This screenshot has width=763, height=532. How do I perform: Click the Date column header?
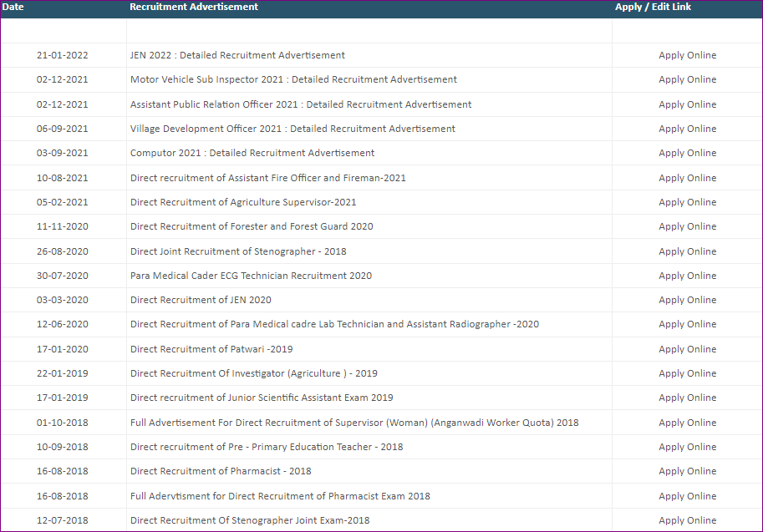13,7
